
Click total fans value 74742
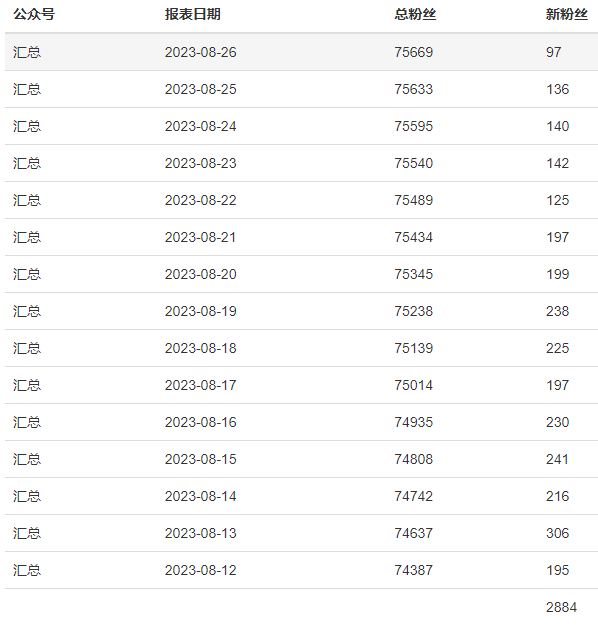click(x=413, y=496)
